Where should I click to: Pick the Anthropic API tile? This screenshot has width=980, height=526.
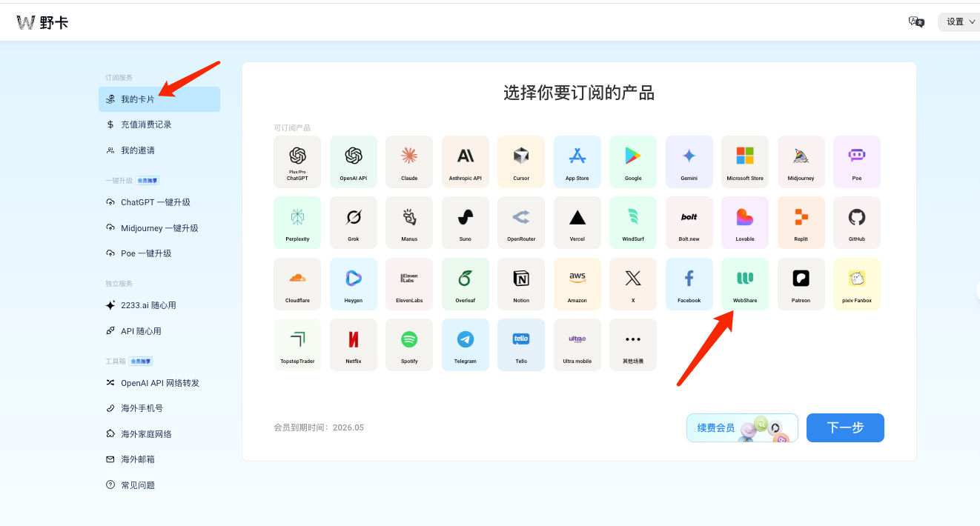466,162
